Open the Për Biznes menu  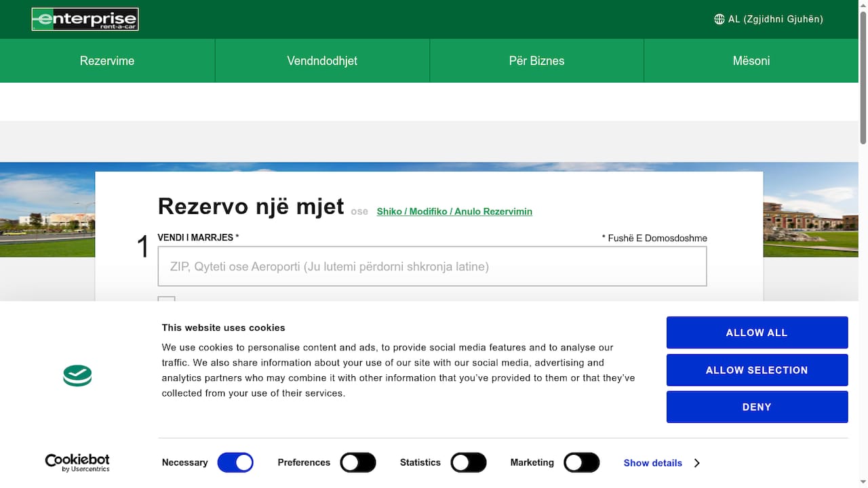(536, 60)
